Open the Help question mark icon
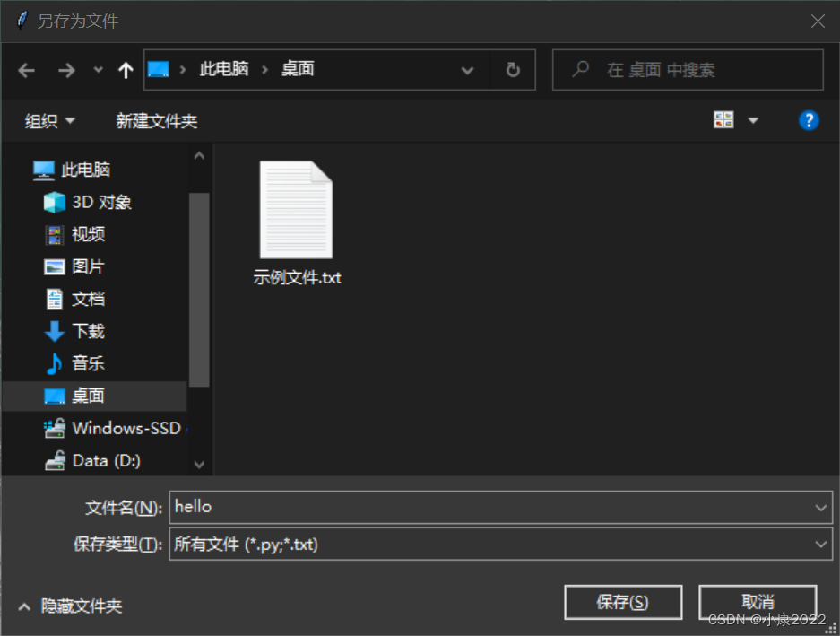Screen dimensions: 840x636 [809, 119]
